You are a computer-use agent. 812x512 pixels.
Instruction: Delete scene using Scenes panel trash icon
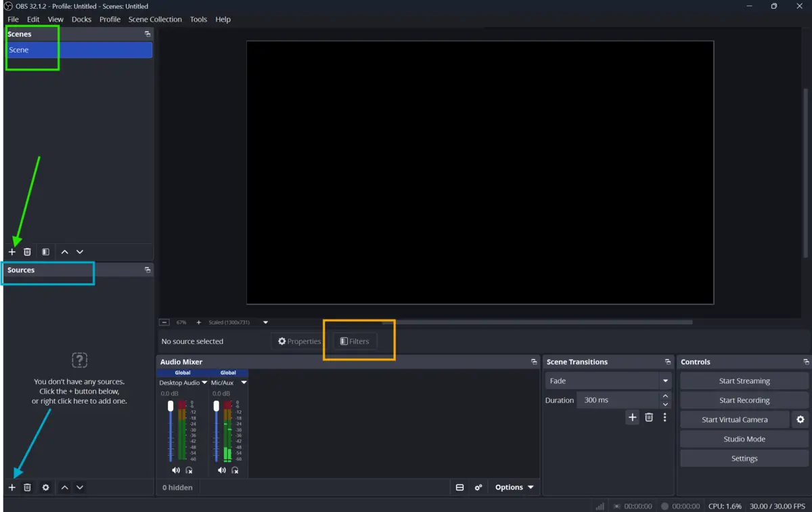pyautogui.click(x=27, y=252)
